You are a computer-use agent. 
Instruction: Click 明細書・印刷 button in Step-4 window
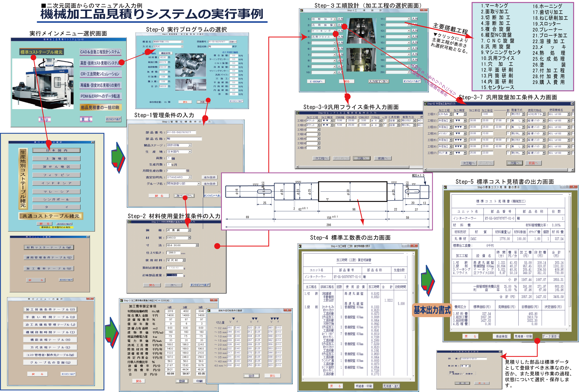tap(364, 386)
